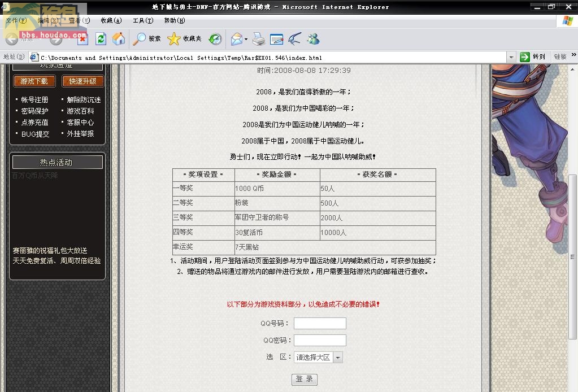578x392 pixels.
Task: Click the address bar URL field
Action: click(x=273, y=58)
